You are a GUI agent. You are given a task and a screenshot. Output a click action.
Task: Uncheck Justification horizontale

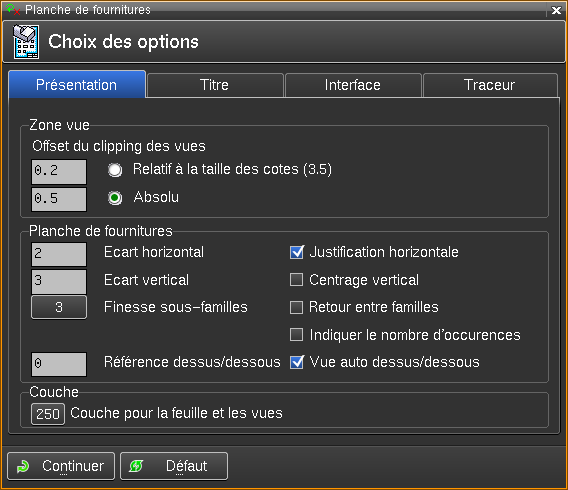tap(297, 252)
